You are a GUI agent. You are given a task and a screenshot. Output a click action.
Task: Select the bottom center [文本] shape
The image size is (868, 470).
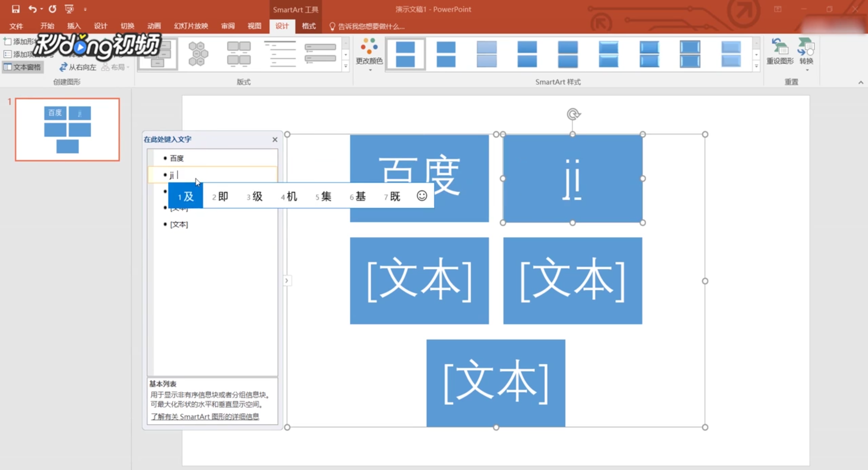[x=496, y=383]
